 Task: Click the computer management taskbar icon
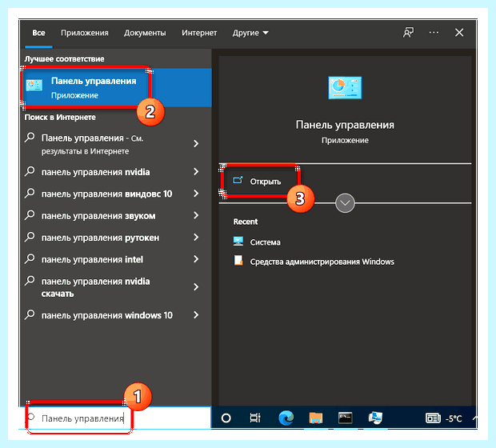coord(375,418)
